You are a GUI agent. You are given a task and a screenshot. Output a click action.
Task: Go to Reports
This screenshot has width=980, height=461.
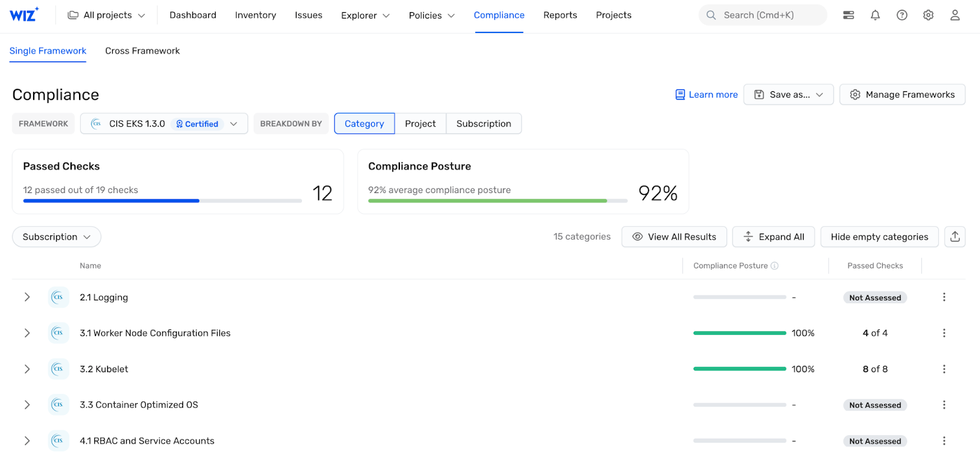[560, 15]
